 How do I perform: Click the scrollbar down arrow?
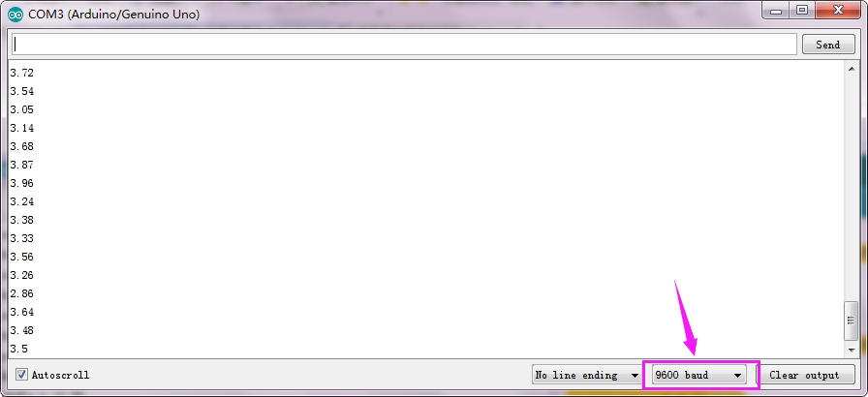[x=851, y=350]
